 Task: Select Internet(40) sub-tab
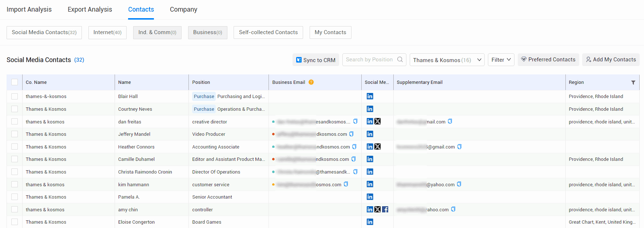(x=107, y=32)
